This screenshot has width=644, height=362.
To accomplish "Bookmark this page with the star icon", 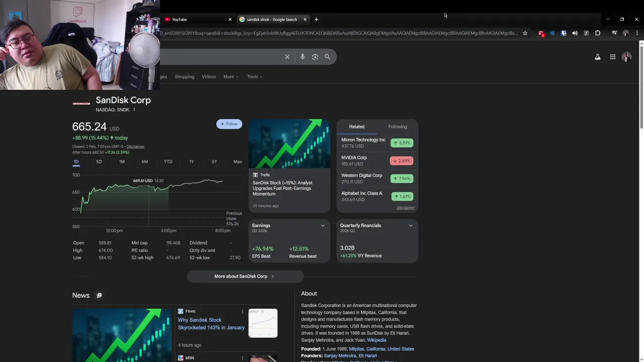I will 525,33.
